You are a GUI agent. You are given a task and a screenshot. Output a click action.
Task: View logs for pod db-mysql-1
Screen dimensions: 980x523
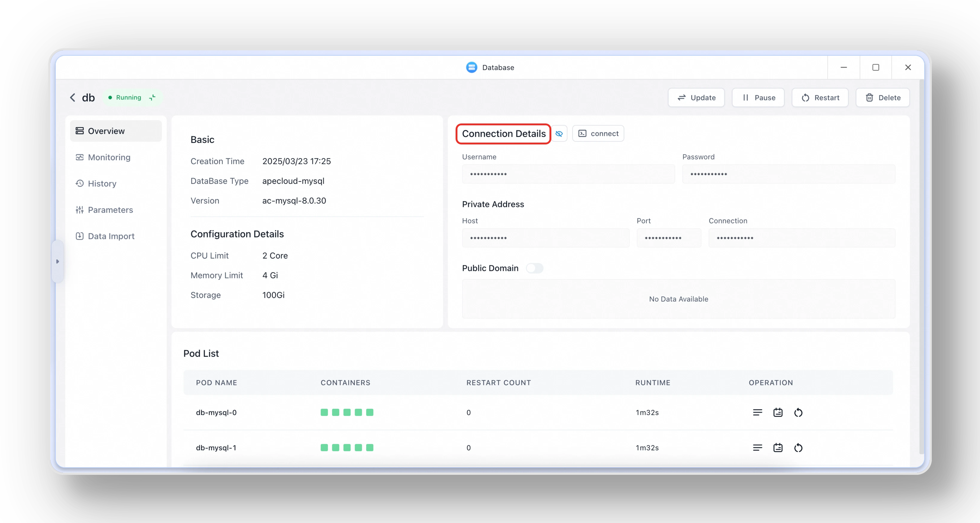click(757, 448)
